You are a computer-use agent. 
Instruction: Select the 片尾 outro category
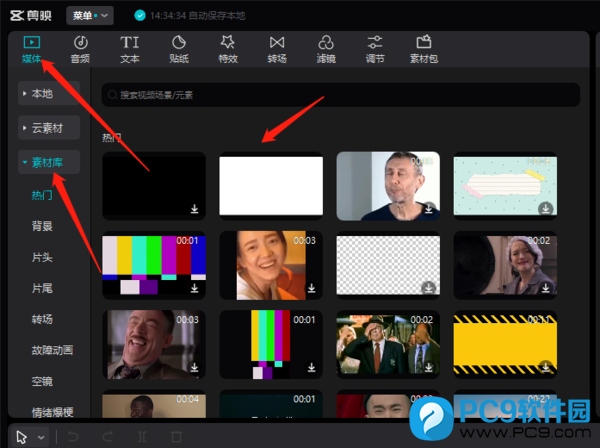click(x=42, y=288)
